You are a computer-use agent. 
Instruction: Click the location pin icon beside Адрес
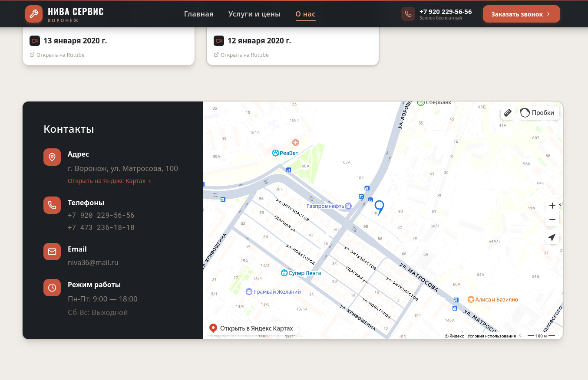coord(52,157)
